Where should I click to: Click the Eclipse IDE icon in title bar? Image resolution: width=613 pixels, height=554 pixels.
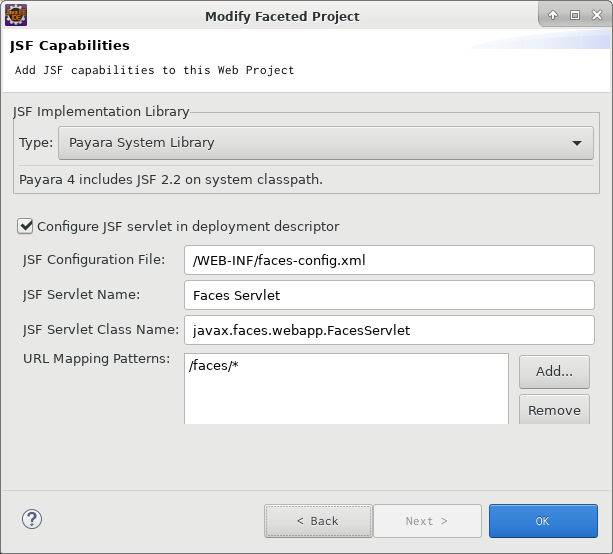point(16,15)
